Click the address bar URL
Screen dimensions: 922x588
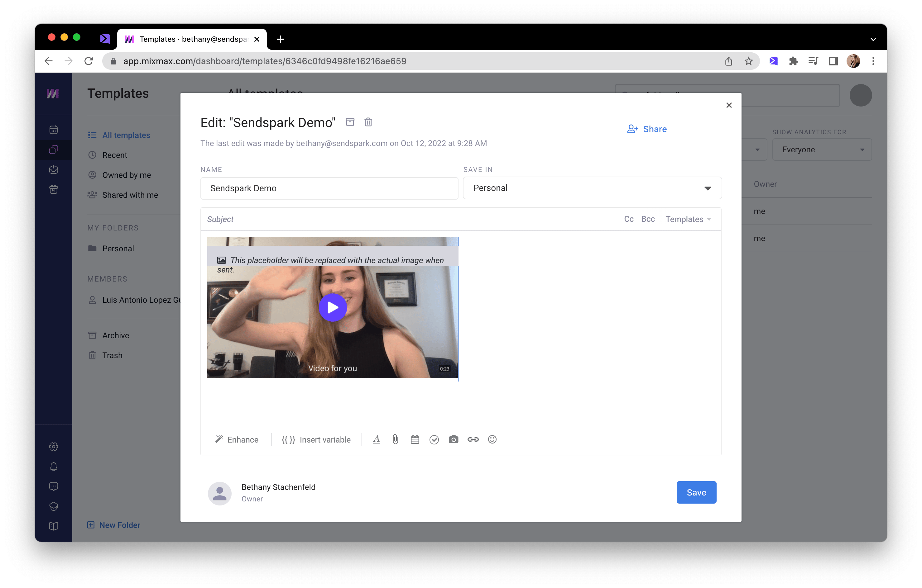[265, 61]
